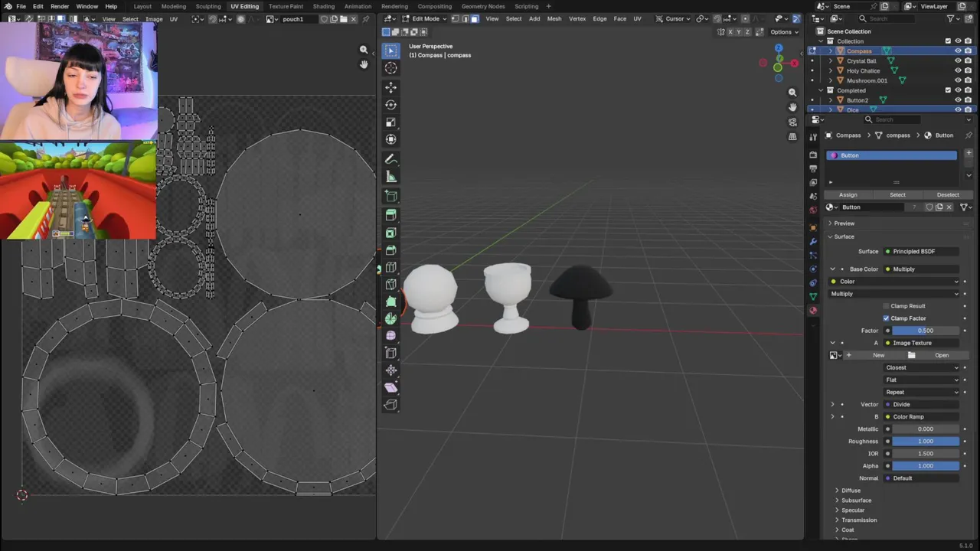The image size is (980, 551).
Task: Collapse the Surface panel
Action: click(x=844, y=236)
